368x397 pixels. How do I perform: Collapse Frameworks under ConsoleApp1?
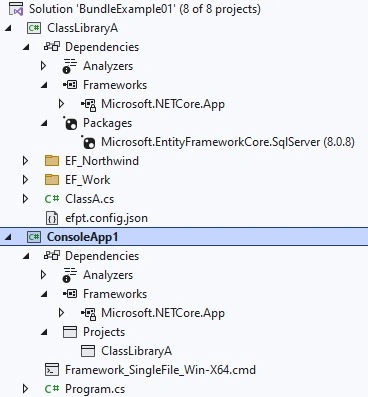click(44, 294)
